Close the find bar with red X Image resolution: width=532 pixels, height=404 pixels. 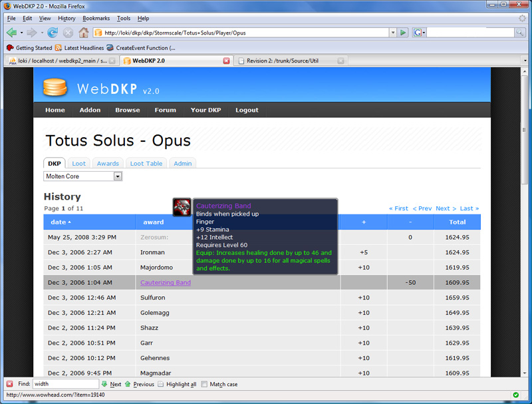pyautogui.click(x=9, y=384)
